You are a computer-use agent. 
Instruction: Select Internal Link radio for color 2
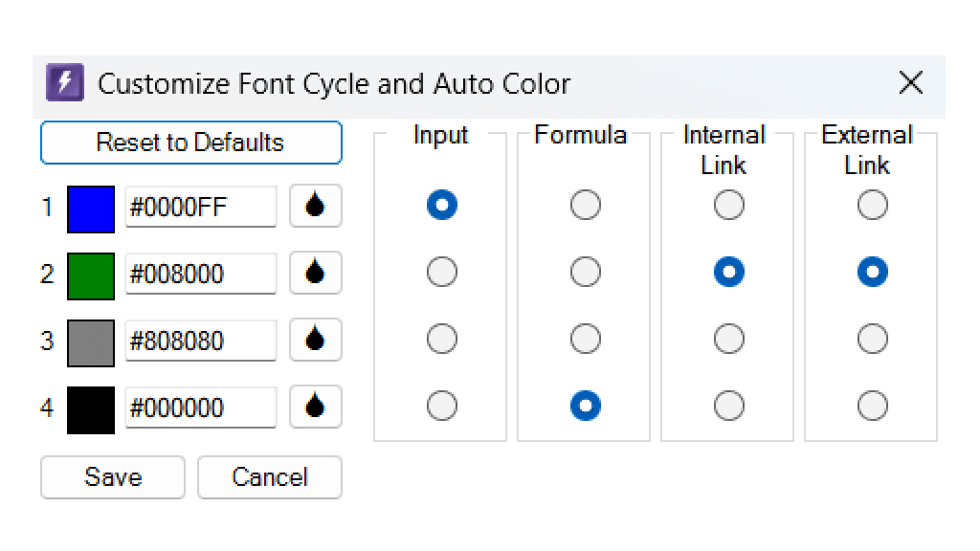(x=727, y=272)
